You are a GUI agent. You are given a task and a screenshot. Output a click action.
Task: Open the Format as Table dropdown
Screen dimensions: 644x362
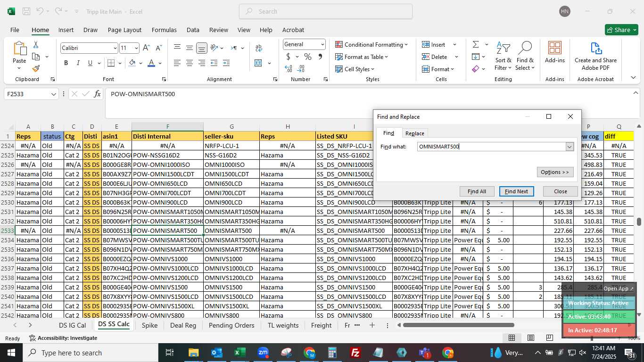click(362, 57)
